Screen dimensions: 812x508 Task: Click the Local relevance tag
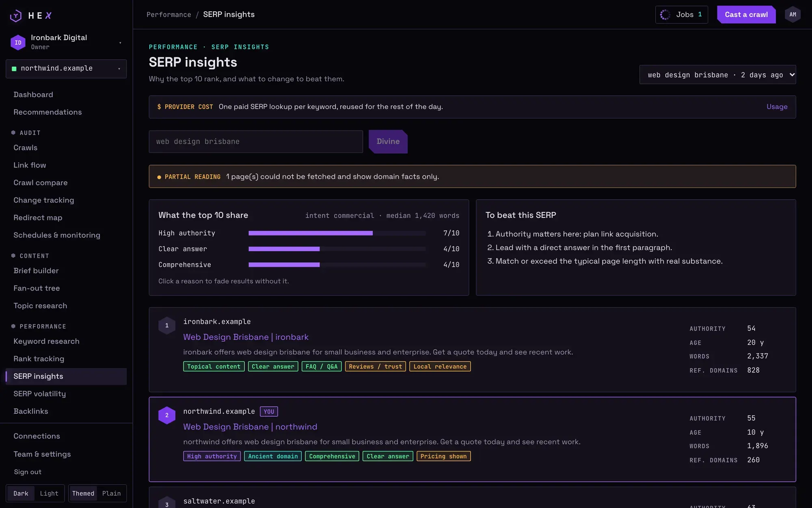click(440, 367)
